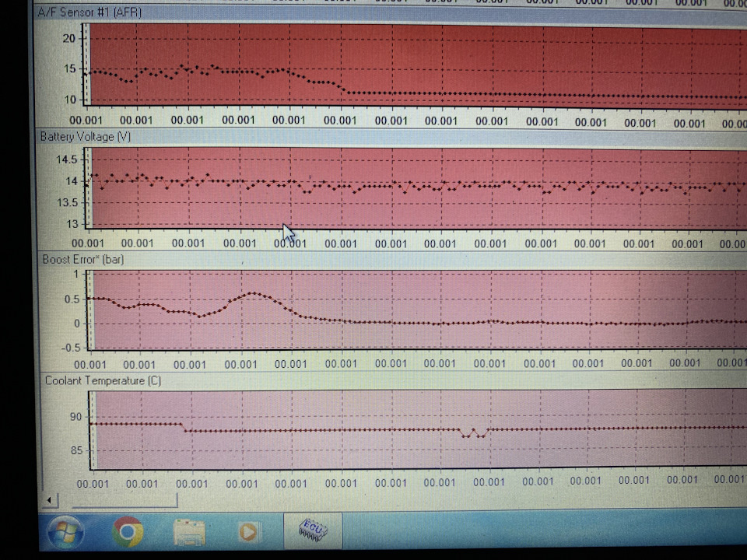Click the 14.5 label on Battery Voltage axis
The image size is (747, 560).
pyautogui.click(x=67, y=159)
